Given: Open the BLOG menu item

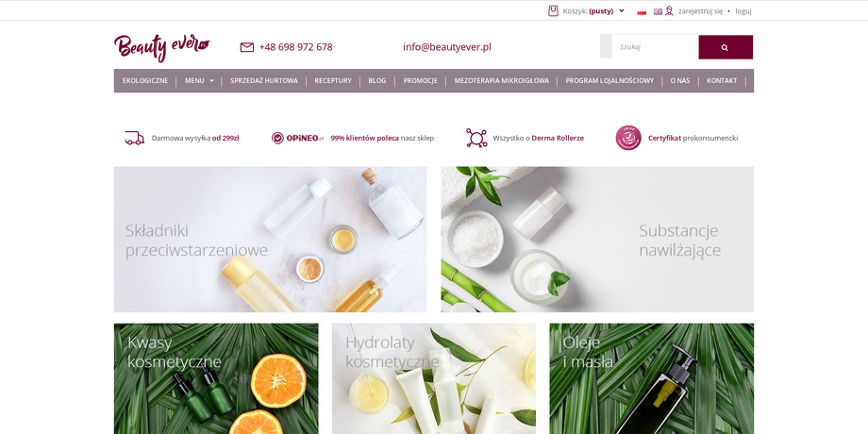Looking at the screenshot, I should [377, 81].
